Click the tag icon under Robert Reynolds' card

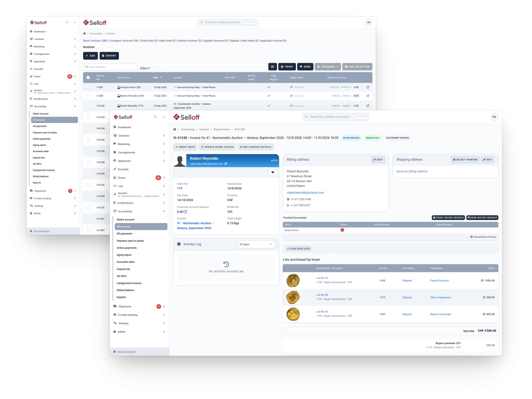pyautogui.click(x=273, y=172)
